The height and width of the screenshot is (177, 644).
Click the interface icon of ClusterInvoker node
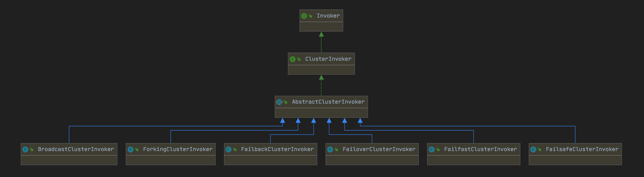point(293,59)
